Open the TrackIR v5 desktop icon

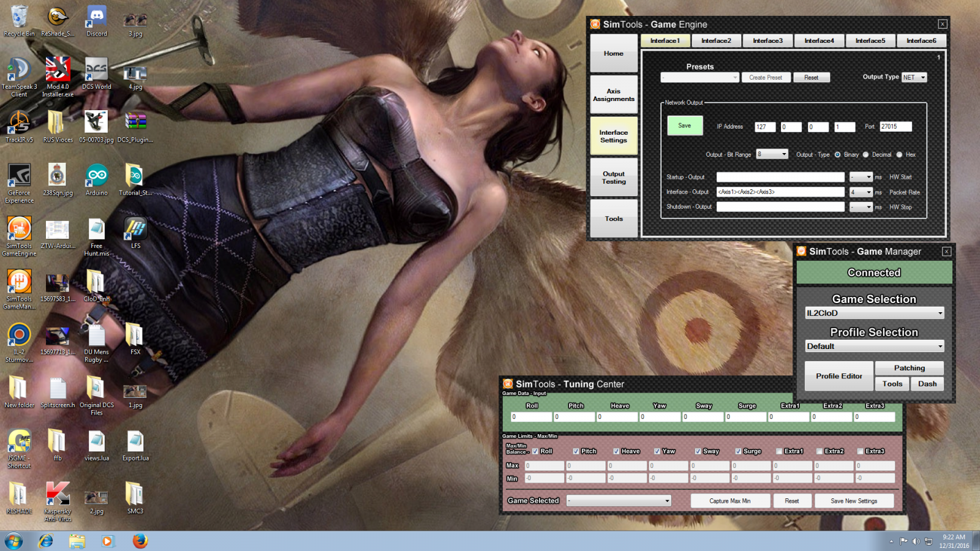click(19, 127)
